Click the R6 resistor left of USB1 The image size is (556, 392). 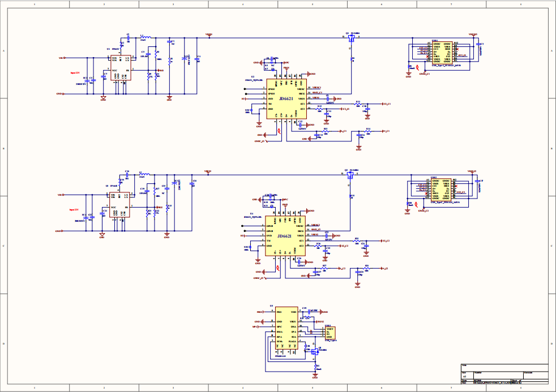pos(408,66)
